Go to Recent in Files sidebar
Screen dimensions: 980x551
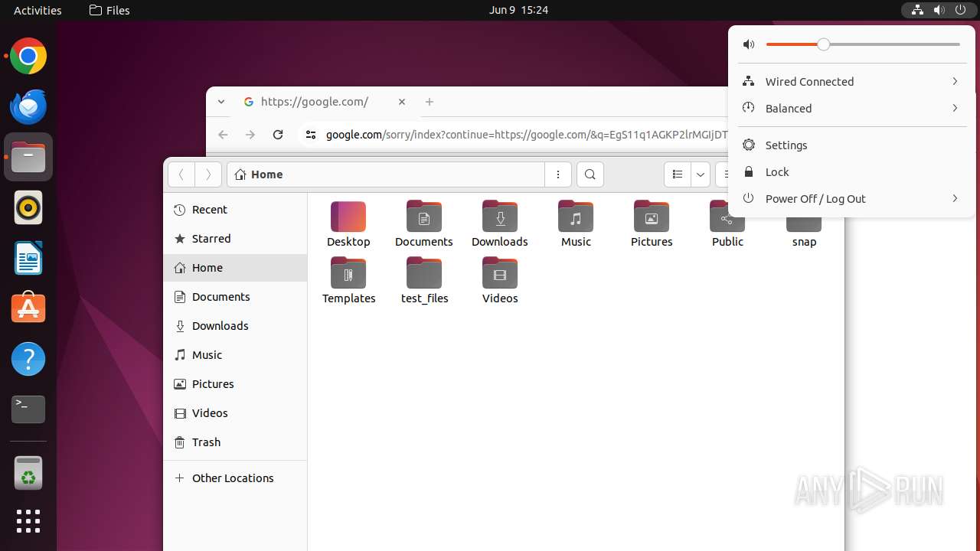pos(235,210)
